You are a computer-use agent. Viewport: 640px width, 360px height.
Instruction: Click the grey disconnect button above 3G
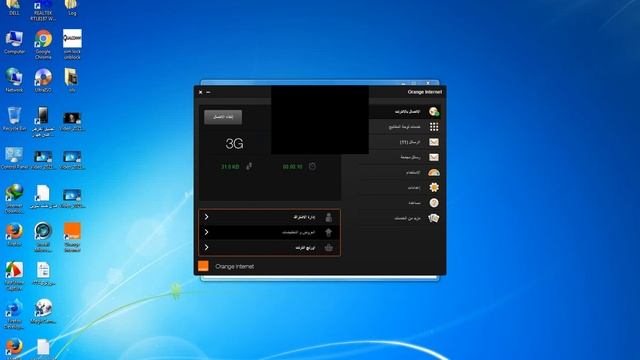[223, 117]
